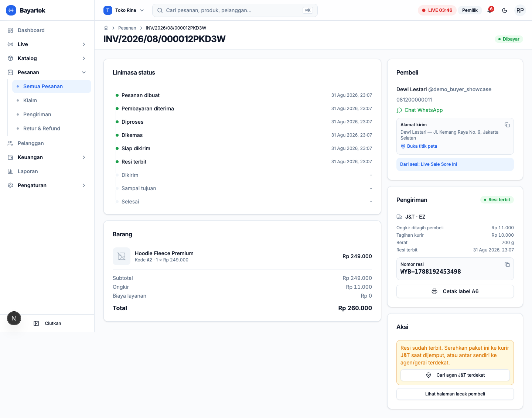Click the @demo_buyer_showcase username
Image resolution: width=532 pixels, height=418 pixels.
click(x=460, y=89)
